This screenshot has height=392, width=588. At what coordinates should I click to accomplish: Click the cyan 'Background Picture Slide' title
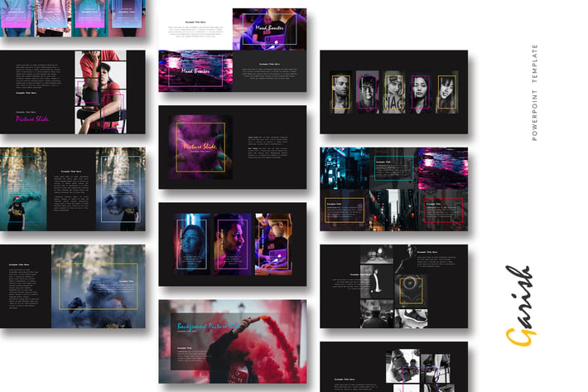point(209,326)
